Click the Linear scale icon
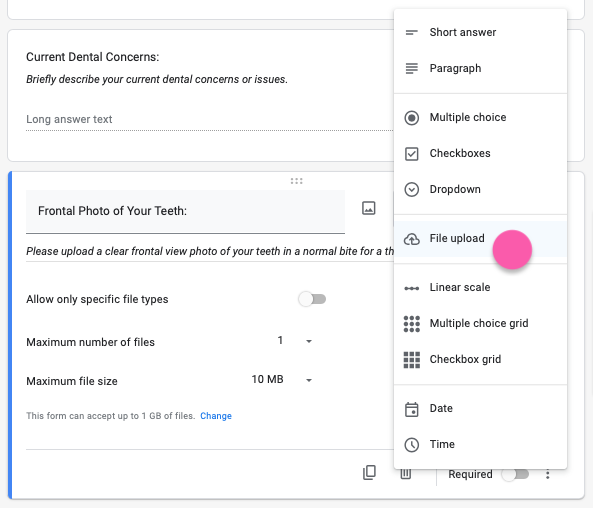 (411, 288)
